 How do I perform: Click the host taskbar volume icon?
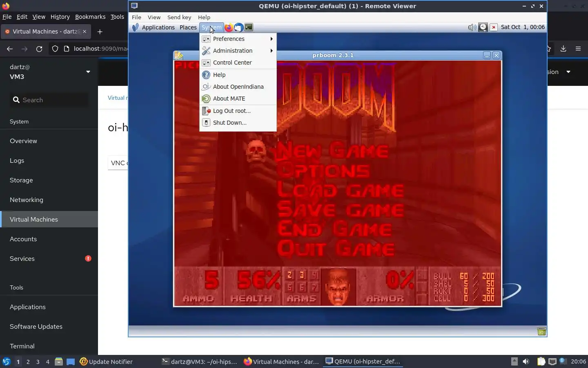pos(526,361)
